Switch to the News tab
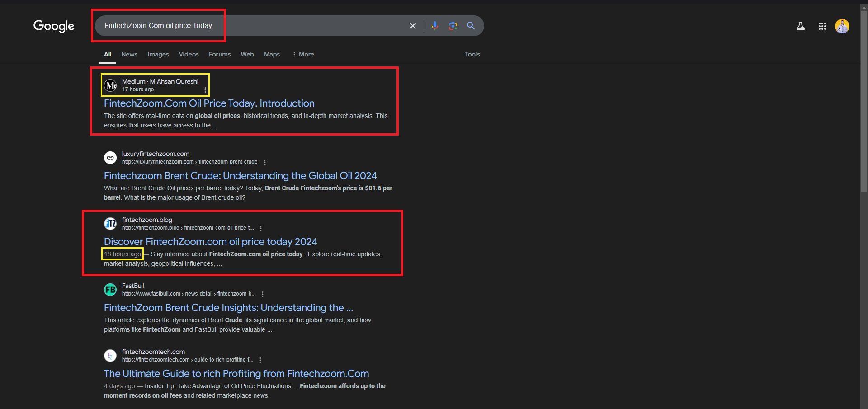868x409 pixels. tap(129, 54)
